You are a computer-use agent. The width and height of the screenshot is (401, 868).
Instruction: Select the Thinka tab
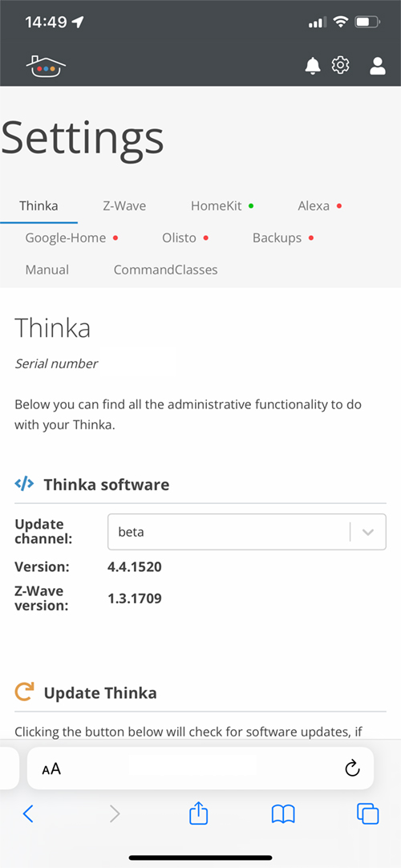38,206
